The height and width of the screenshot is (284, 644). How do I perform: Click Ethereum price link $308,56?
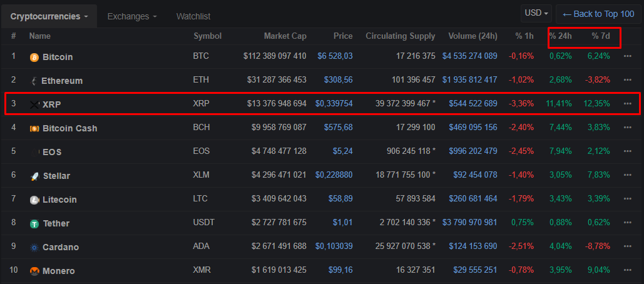click(x=338, y=80)
